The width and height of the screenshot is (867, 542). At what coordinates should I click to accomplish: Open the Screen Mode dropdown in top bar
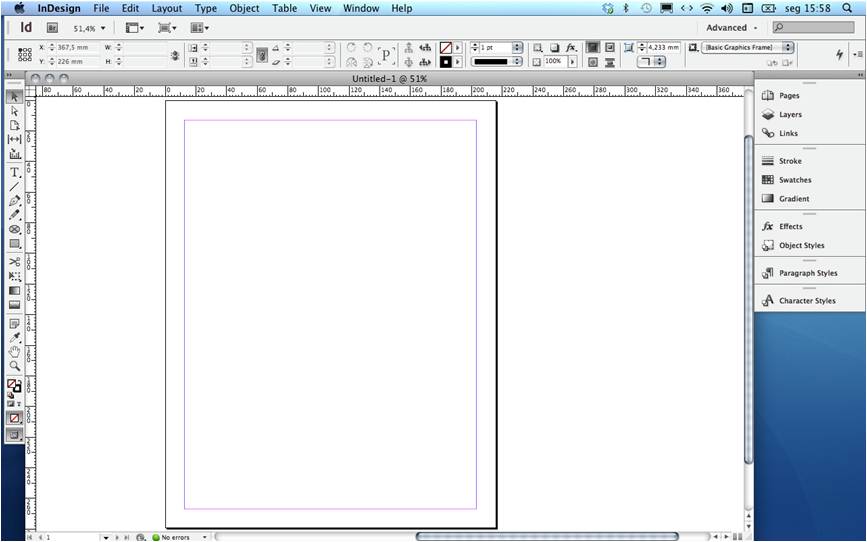167,28
